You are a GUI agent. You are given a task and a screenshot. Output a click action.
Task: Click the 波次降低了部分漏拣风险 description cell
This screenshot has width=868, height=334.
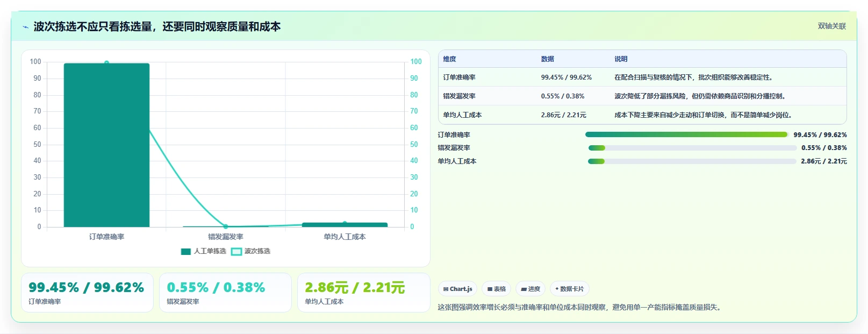coord(701,96)
